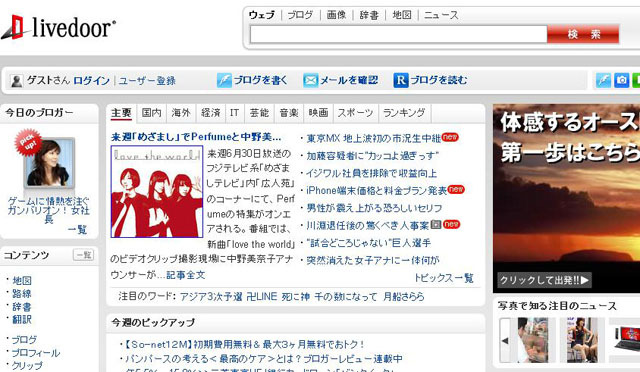This screenshot has width=640, height=372.
Task: Open the So-net12M 初期費用無料 pickup link
Action: pos(243,344)
